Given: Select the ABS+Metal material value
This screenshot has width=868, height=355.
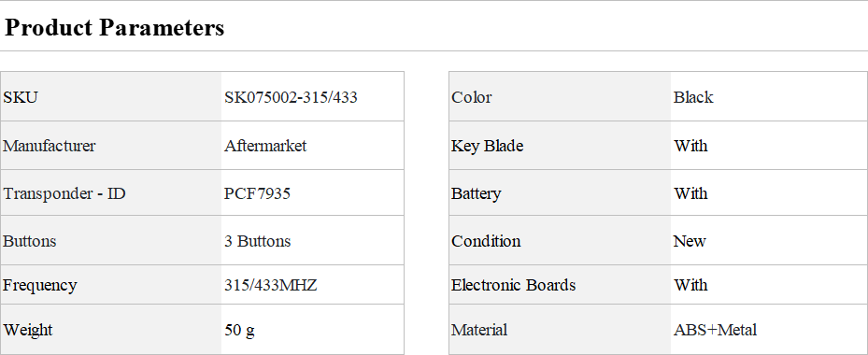Looking at the screenshot, I should click(x=715, y=330).
